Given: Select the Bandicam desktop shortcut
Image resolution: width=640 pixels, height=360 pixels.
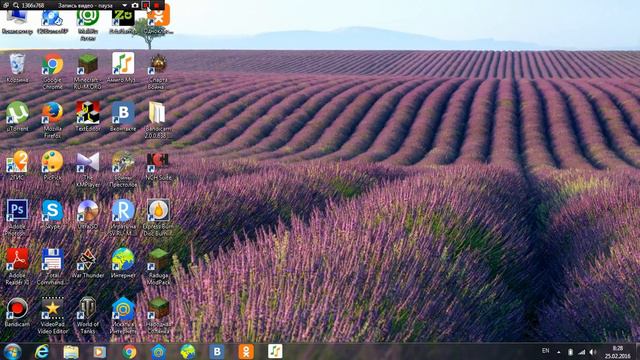Looking at the screenshot, I should tap(17, 309).
